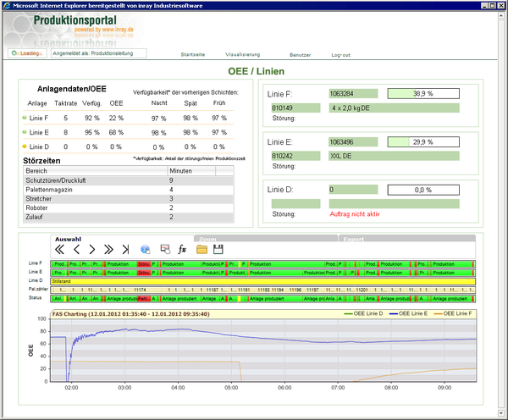Screen dimensions: 508x420
Task: Jump far back with double-left chevron icon
Action: (x=59, y=250)
